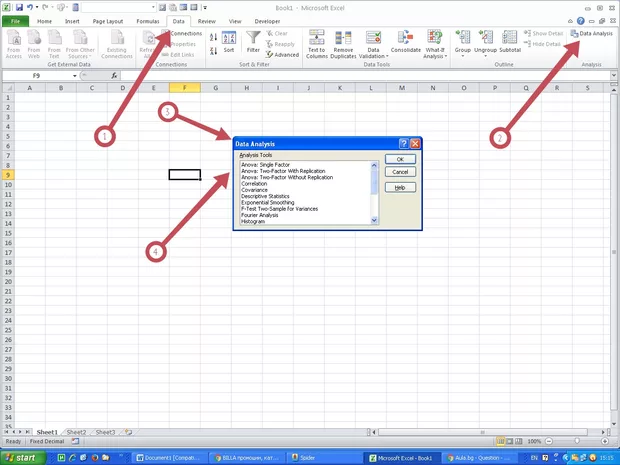
Task: Switch to the Home ribbon tab
Action: (44, 21)
